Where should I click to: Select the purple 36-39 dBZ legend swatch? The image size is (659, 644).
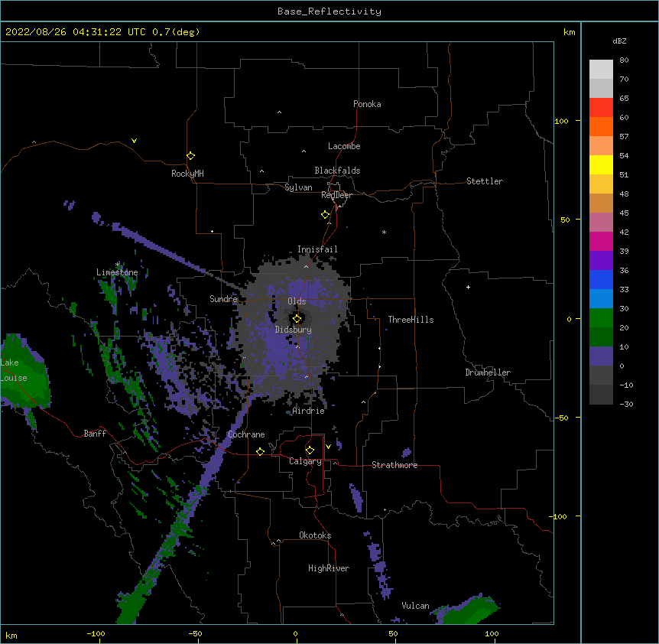click(601, 261)
